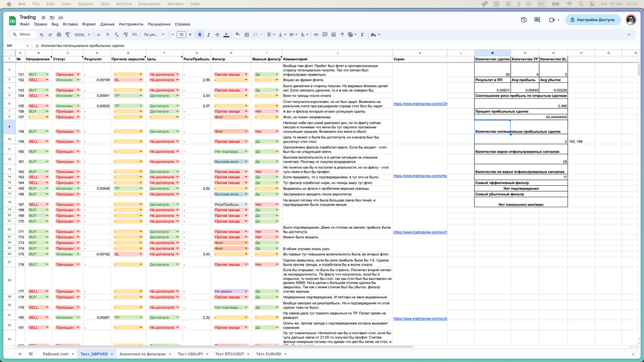Open the Формат menu
Viewport: 644px width, 362px height.
tap(89, 24)
